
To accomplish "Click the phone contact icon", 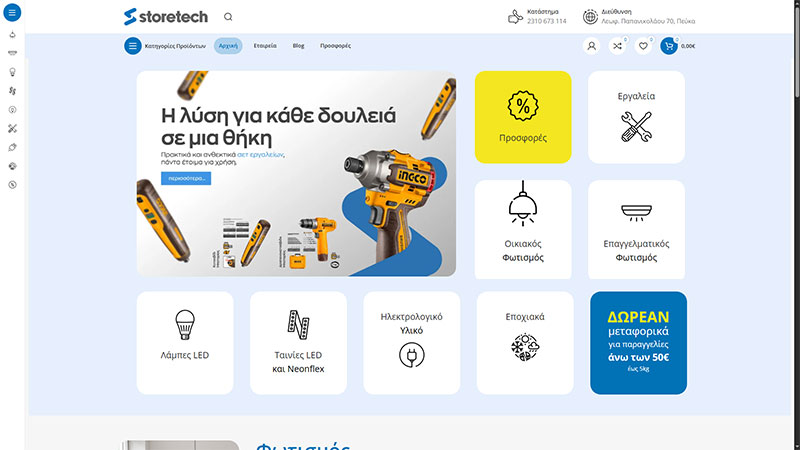I will click(515, 17).
